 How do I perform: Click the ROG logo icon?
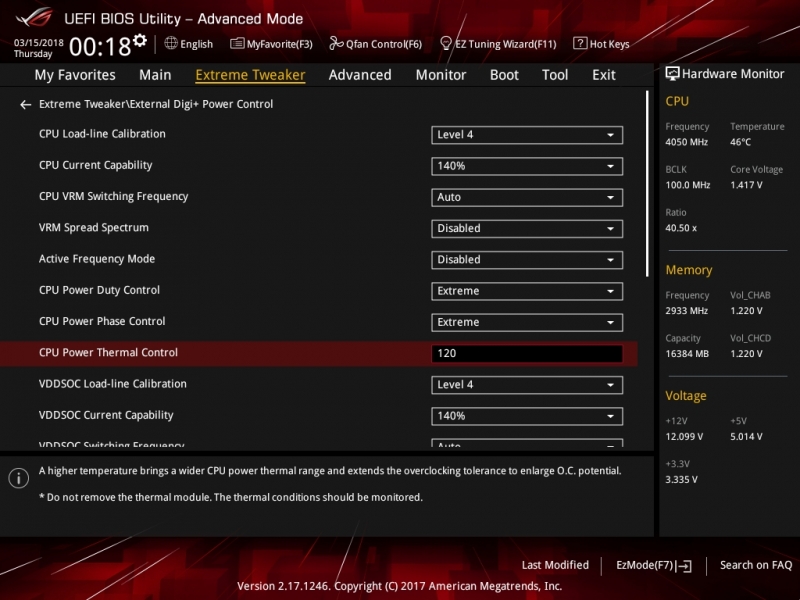tap(34, 17)
